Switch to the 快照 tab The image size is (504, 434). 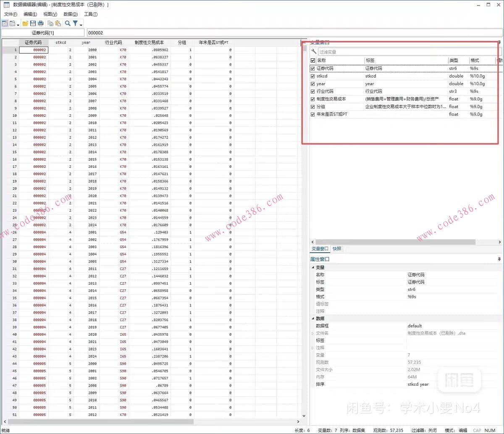point(337,249)
